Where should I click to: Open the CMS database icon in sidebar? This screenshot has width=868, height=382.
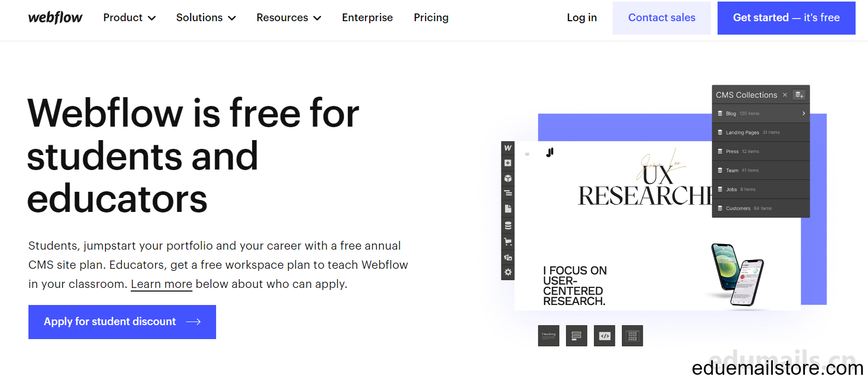[x=508, y=225]
